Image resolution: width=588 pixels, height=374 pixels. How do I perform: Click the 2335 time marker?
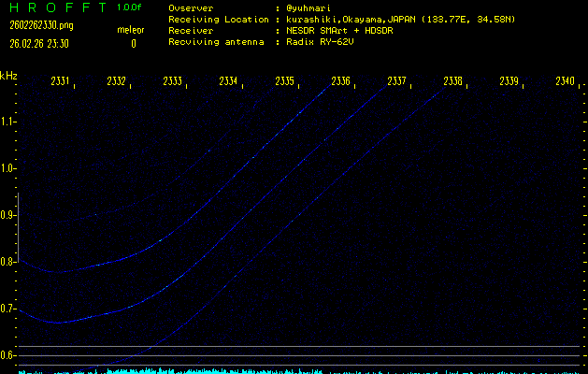point(284,81)
